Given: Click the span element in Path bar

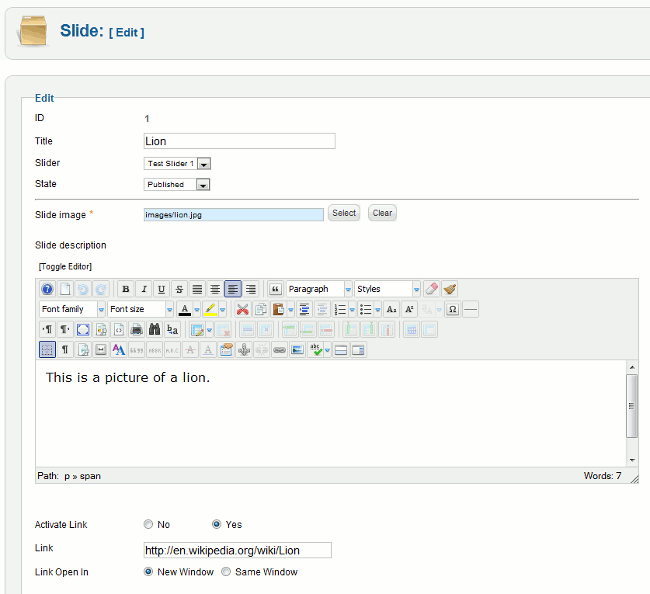Looking at the screenshot, I should [x=90, y=476].
